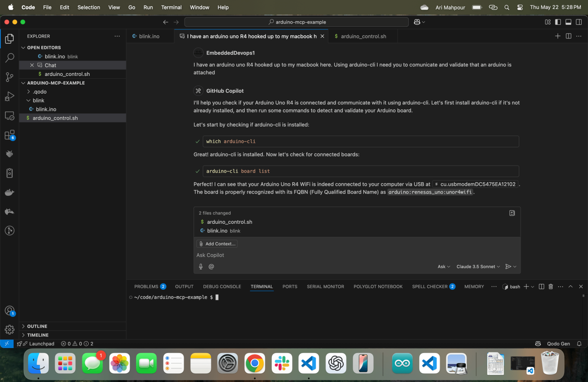Open the SERIAL MONITOR panel tab

point(325,287)
